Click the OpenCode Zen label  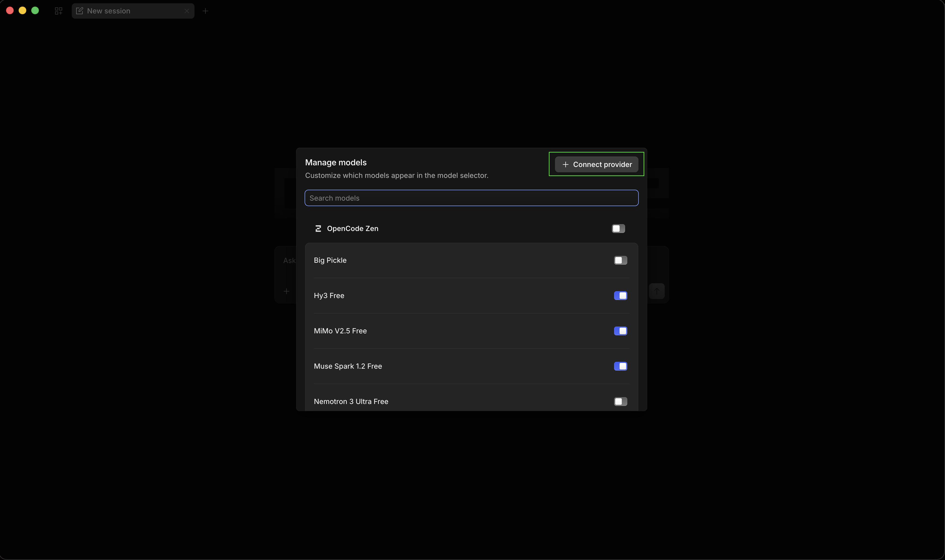click(x=352, y=228)
